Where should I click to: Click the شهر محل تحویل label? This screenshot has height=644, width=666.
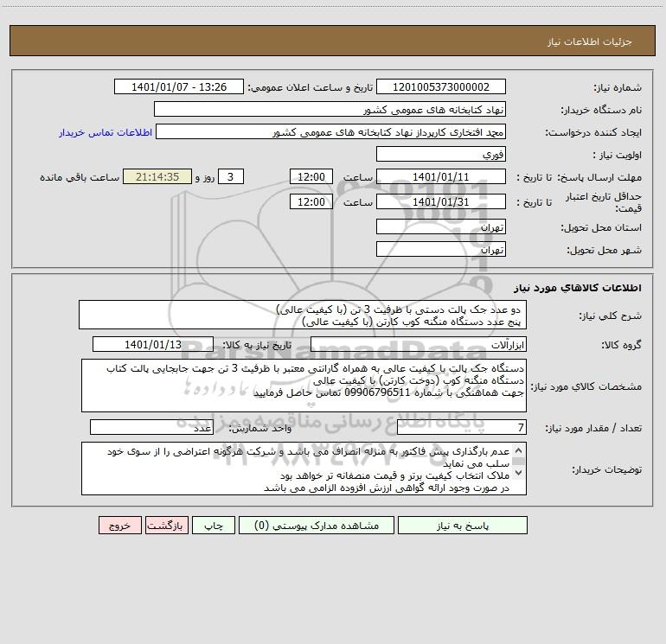(x=605, y=250)
